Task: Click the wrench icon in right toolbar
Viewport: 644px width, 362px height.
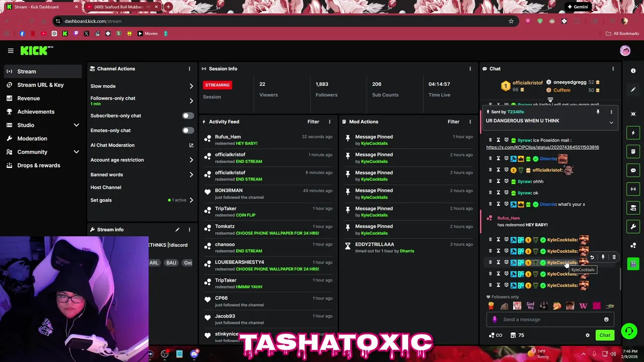Action: [x=633, y=227]
